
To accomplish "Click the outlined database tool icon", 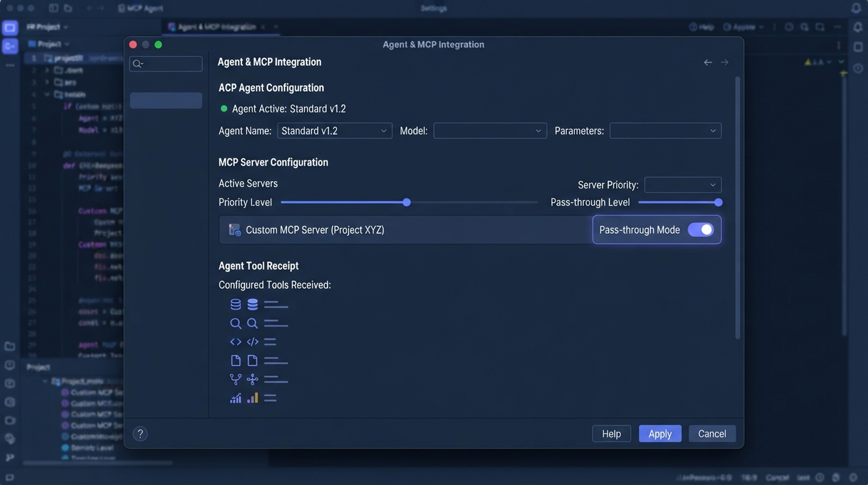I will coord(236,305).
